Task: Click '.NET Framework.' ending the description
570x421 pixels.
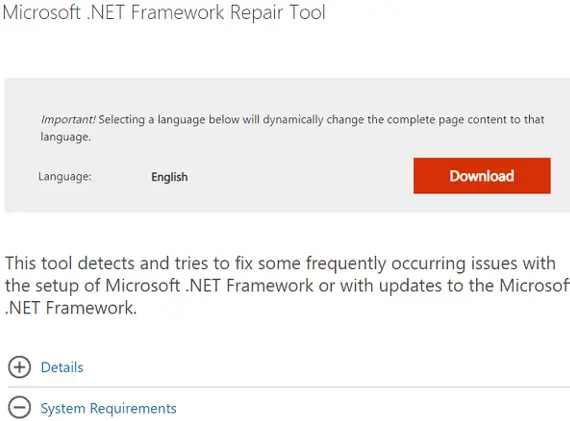Action: 71,308
